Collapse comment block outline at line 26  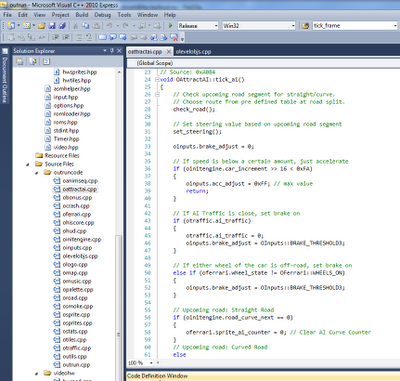pyautogui.click(x=157, y=94)
